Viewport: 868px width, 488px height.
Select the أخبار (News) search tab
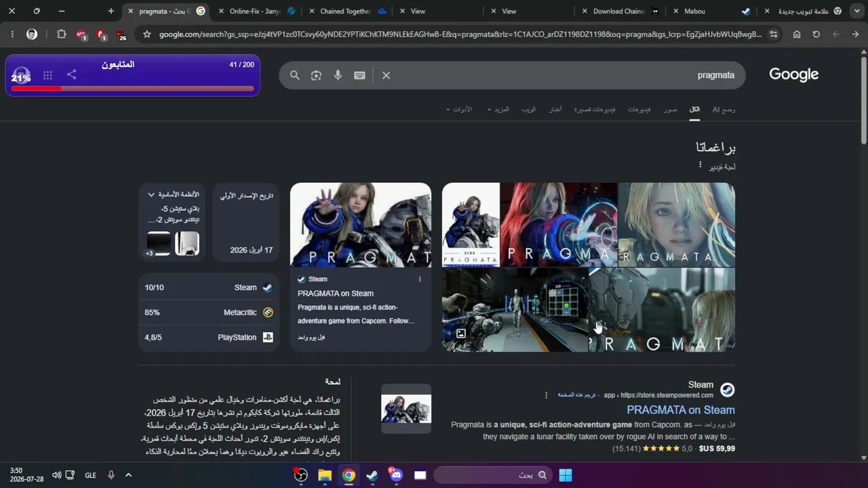555,109
